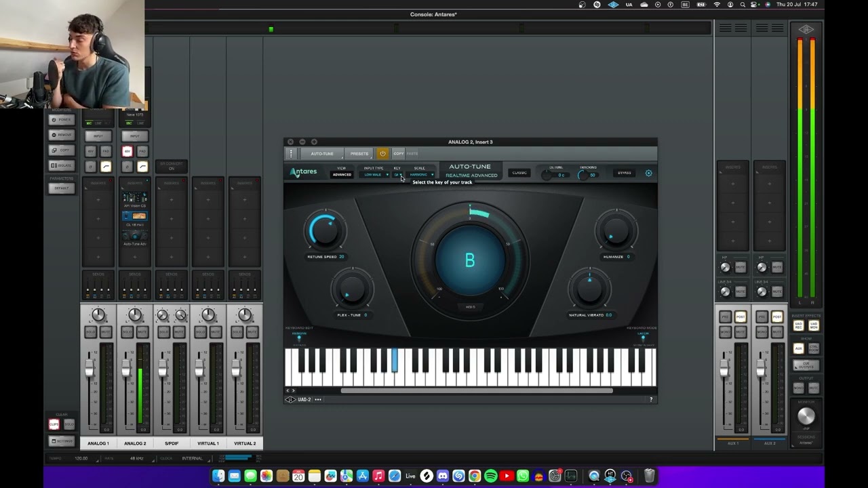Open the UAD-2 dots menu at plugin bottom
This screenshot has height=488, width=868.
pos(318,399)
